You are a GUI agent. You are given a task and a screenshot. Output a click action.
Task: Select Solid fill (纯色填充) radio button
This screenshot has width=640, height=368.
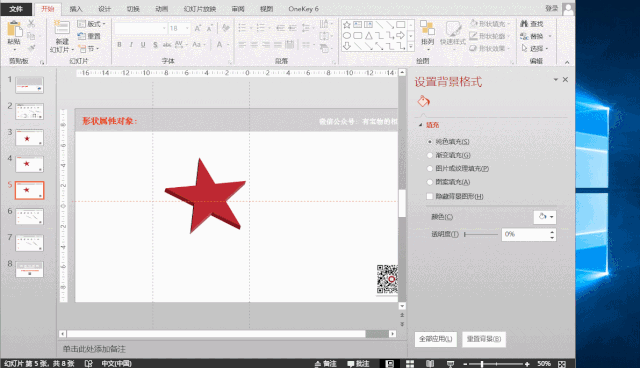(x=429, y=142)
